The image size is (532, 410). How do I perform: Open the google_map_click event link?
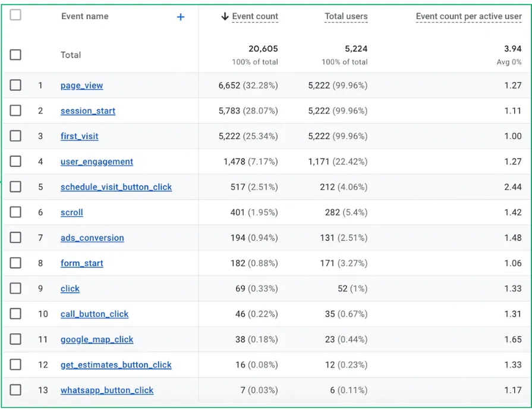(x=97, y=340)
